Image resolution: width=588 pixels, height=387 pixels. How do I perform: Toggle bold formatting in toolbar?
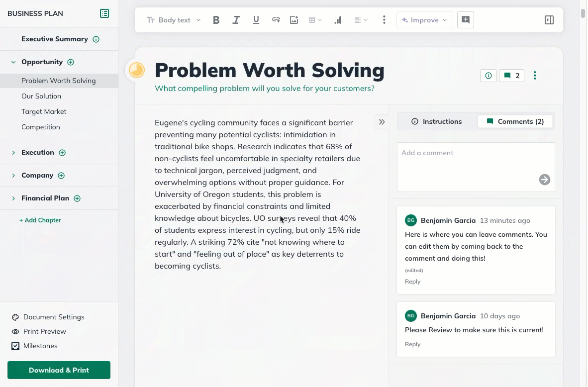216,20
